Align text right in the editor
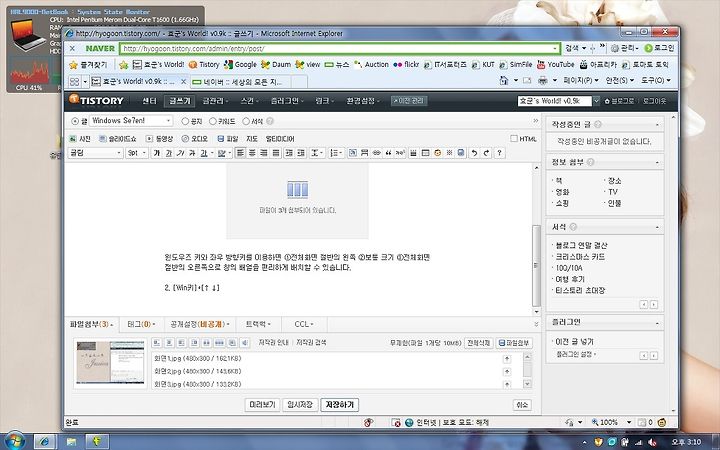 (x=264, y=153)
